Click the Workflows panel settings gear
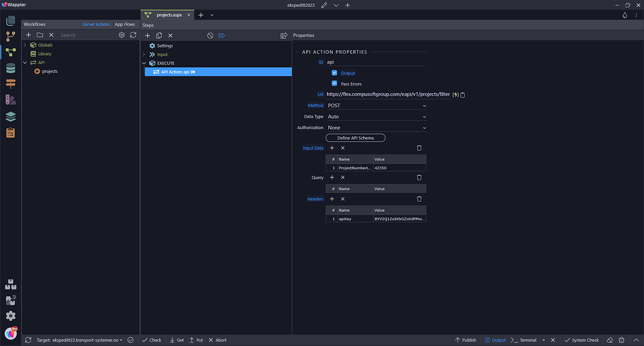 pos(122,35)
